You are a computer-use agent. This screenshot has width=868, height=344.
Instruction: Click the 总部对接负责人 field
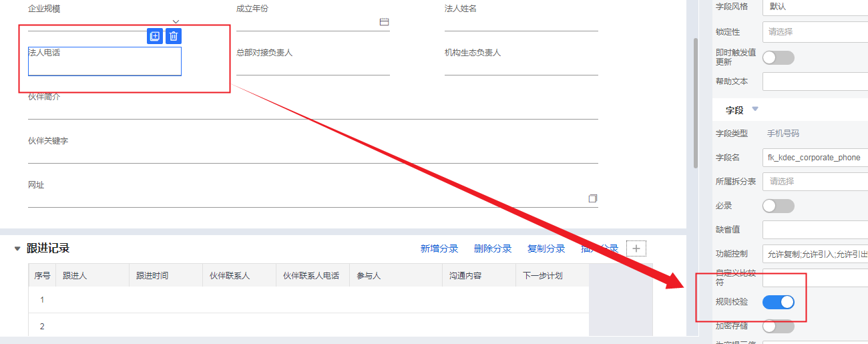tap(313, 61)
